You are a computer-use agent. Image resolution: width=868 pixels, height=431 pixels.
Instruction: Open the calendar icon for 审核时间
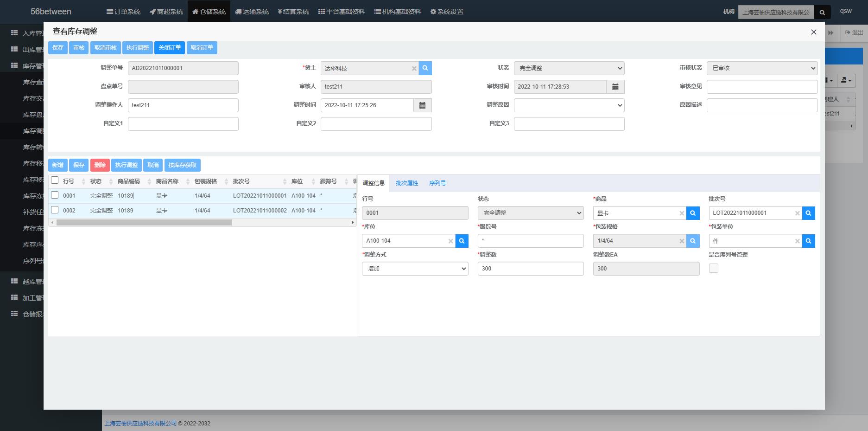tap(615, 87)
